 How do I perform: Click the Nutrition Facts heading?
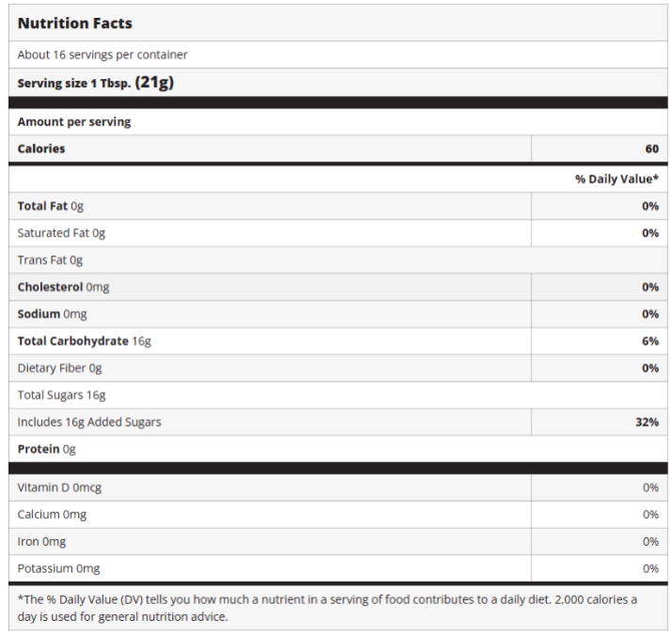pyautogui.click(x=75, y=23)
